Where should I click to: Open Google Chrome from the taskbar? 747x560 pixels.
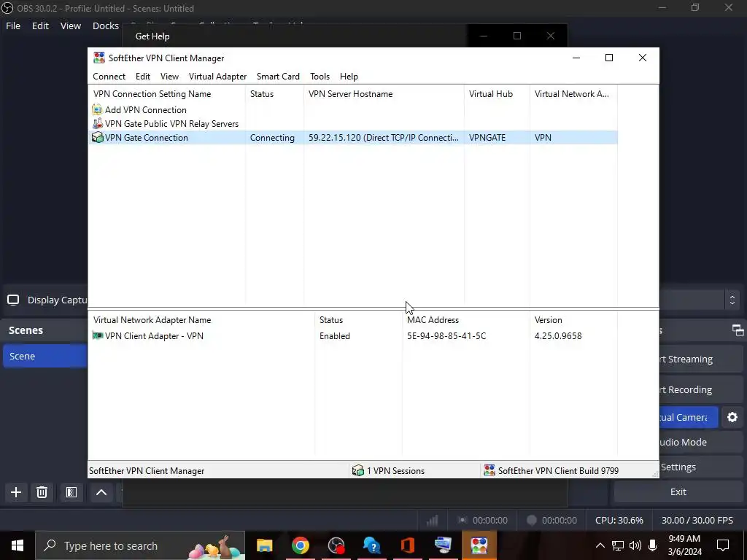300,545
